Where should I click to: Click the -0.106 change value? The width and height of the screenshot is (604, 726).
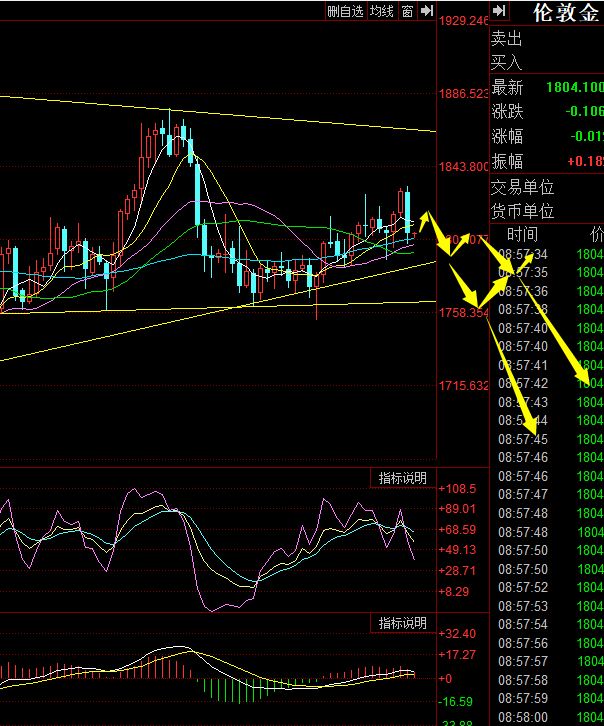[x=584, y=111]
